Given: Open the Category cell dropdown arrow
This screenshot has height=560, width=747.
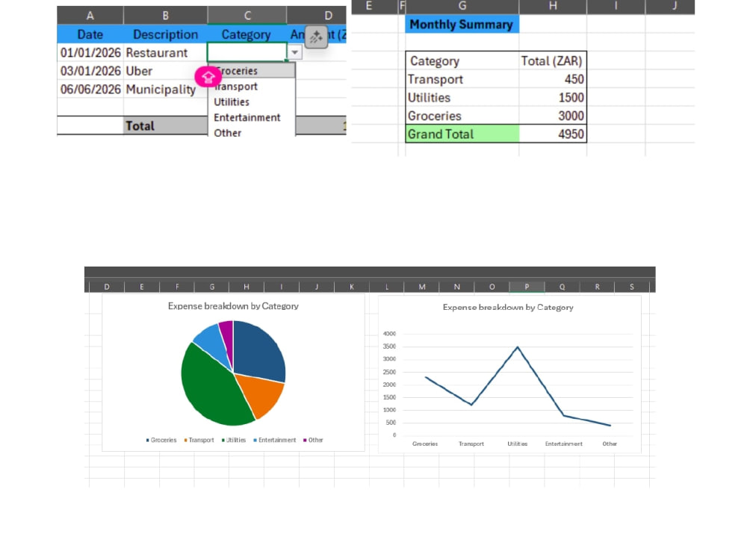Looking at the screenshot, I should (295, 52).
